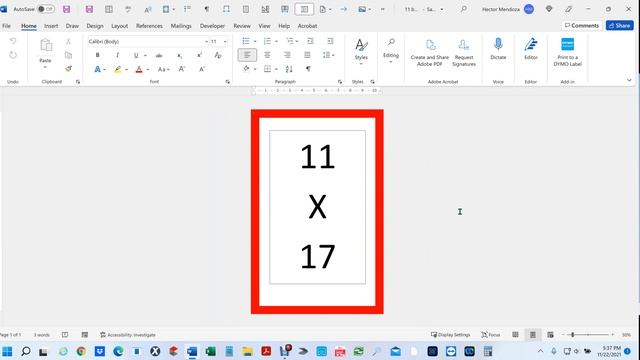Clear all formatting icon
This screenshot has width=640, height=360.
point(218,55)
